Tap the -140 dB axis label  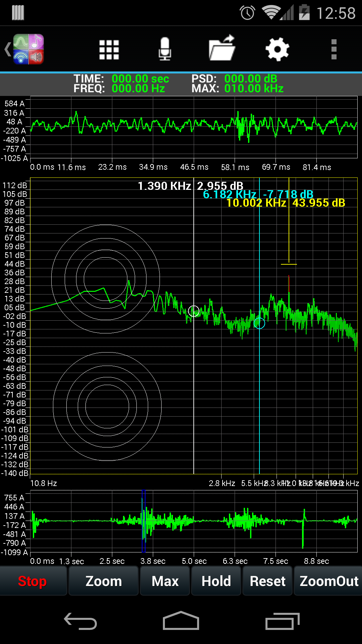click(14, 473)
